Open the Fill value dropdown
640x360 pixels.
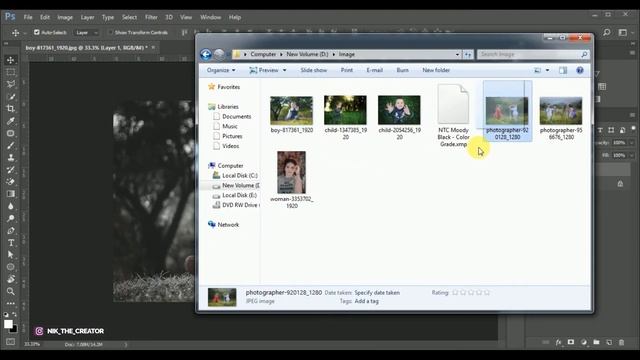(x=632, y=156)
